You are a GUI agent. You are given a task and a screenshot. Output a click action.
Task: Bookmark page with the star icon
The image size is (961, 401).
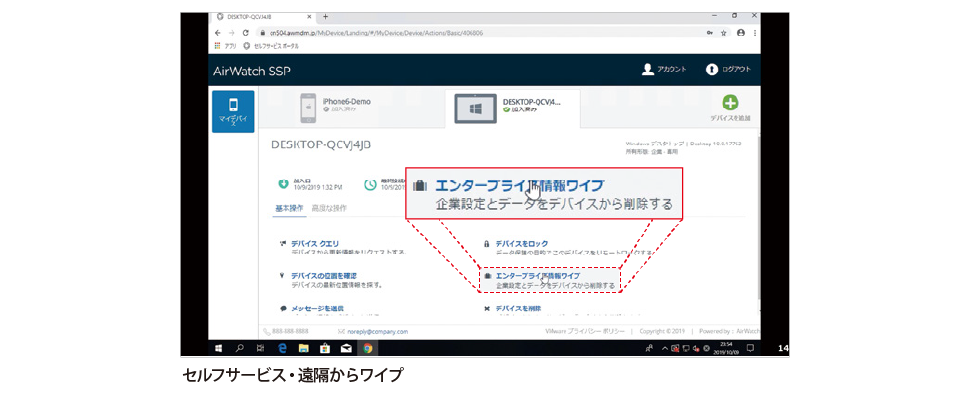[724, 33]
